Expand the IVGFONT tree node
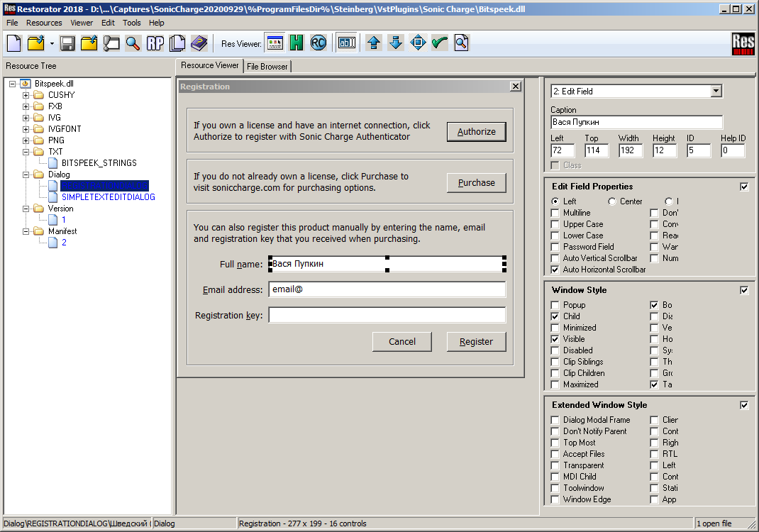Screen dimensions: 759x532 coord(26,129)
